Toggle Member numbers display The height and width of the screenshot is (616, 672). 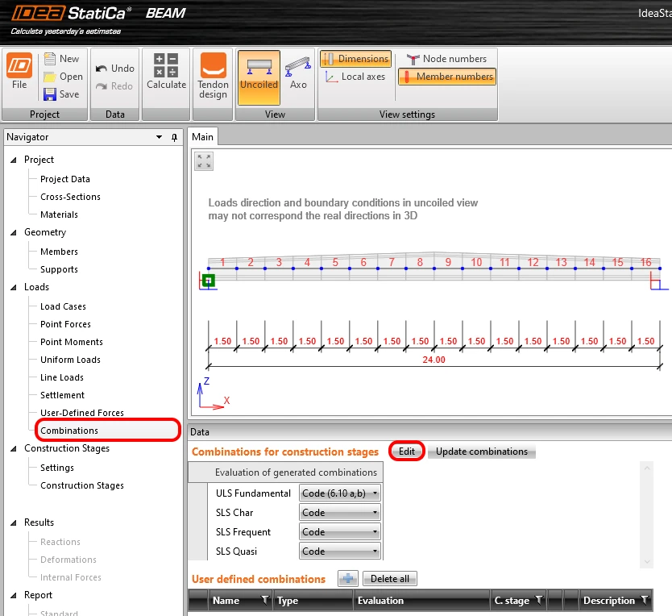click(447, 77)
